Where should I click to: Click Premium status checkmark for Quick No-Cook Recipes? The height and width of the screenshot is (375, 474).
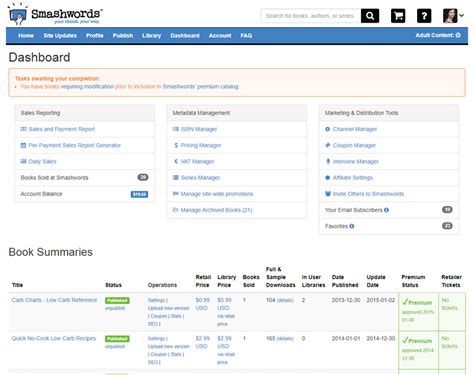pyautogui.click(x=405, y=341)
